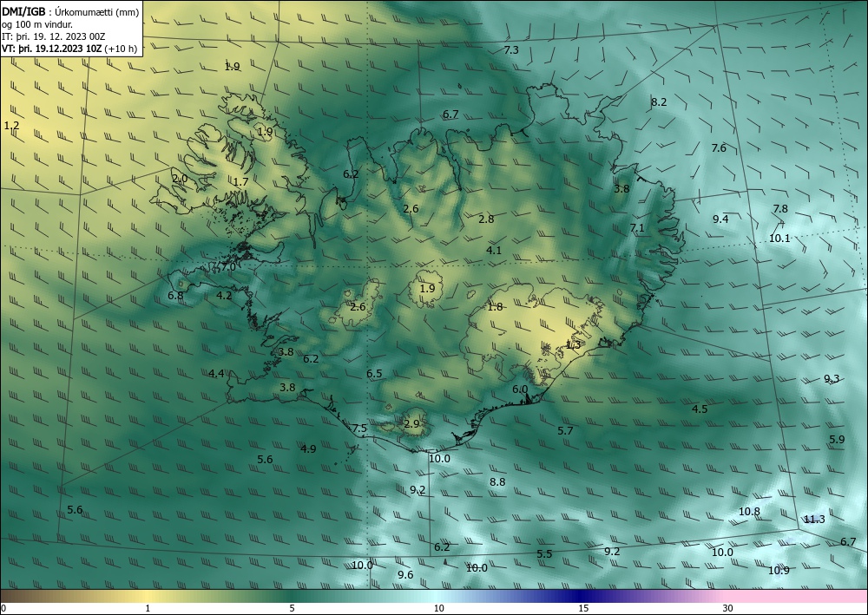Click the 7.1 value on the map
The image size is (868, 615).
(x=637, y=228)
